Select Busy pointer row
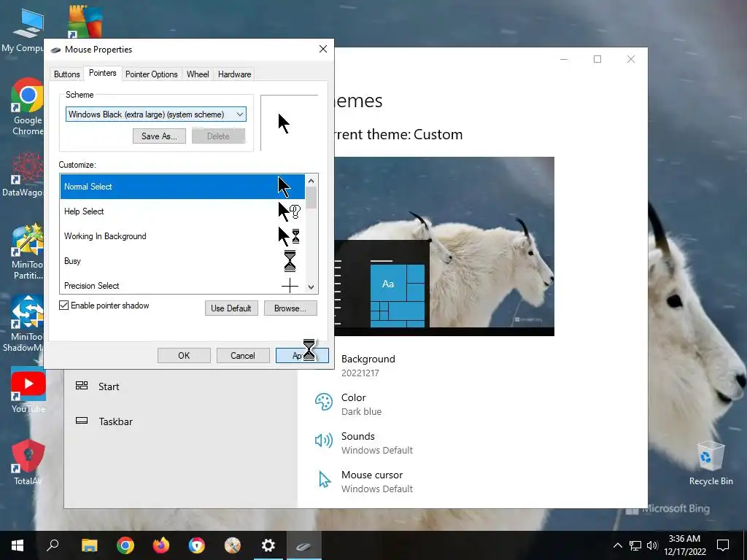747x560 pixels. (x=182, y=261)
